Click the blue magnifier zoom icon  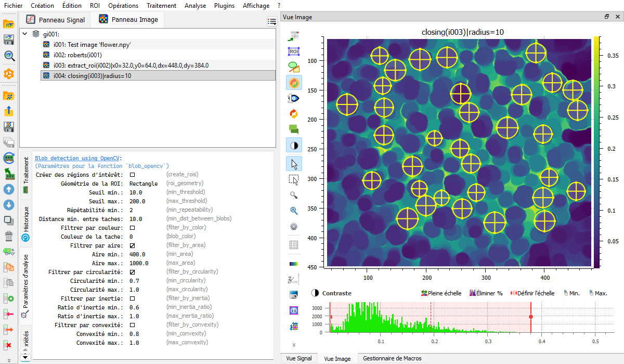point(294,211)
